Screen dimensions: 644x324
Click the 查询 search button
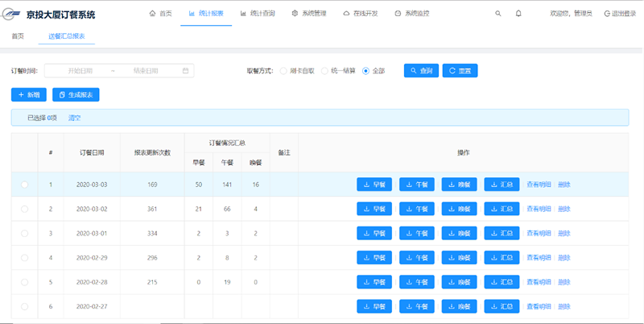(421, 71)
